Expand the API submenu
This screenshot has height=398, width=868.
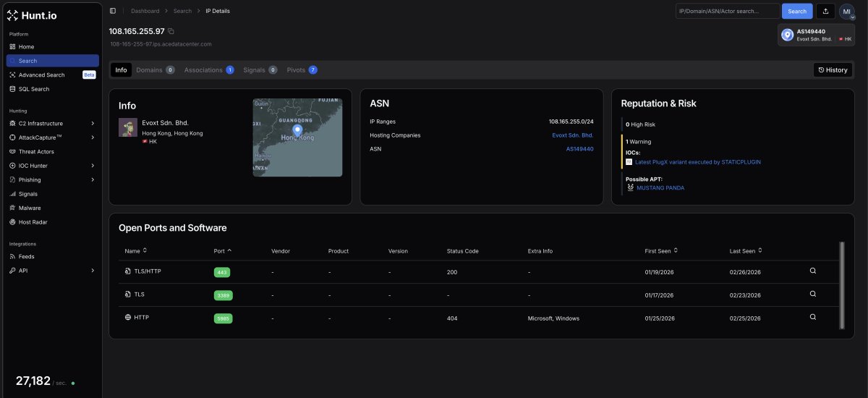[x=93, y=271]
